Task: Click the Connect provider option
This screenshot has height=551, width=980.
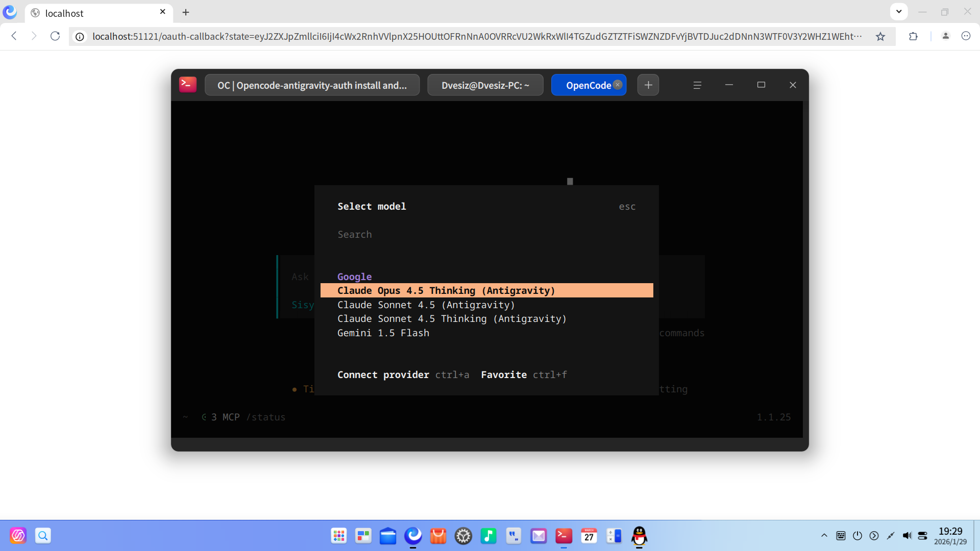Action: 383,374
